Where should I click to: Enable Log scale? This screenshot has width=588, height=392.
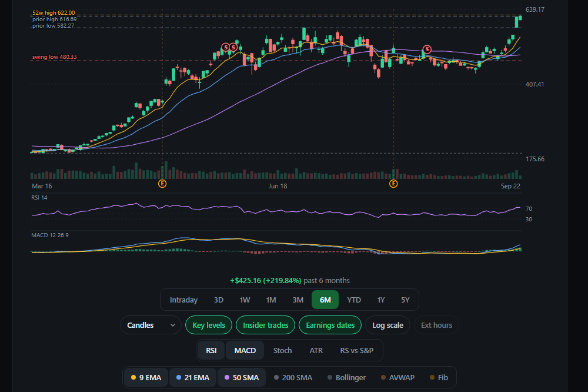[x=387, y=325]
